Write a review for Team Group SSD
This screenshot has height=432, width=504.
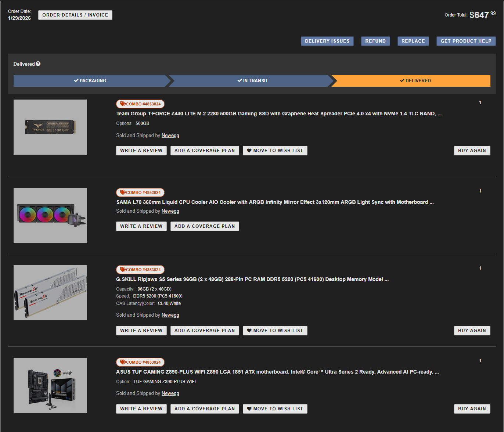click(141, 151)
